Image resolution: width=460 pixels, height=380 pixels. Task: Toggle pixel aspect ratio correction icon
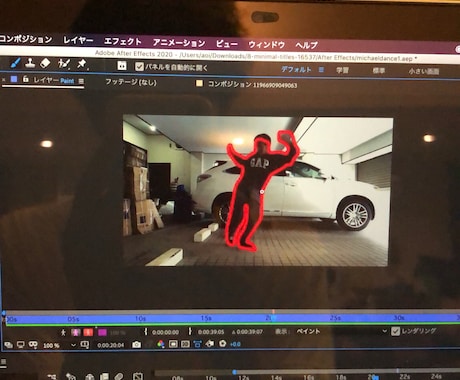click(197, 344)
